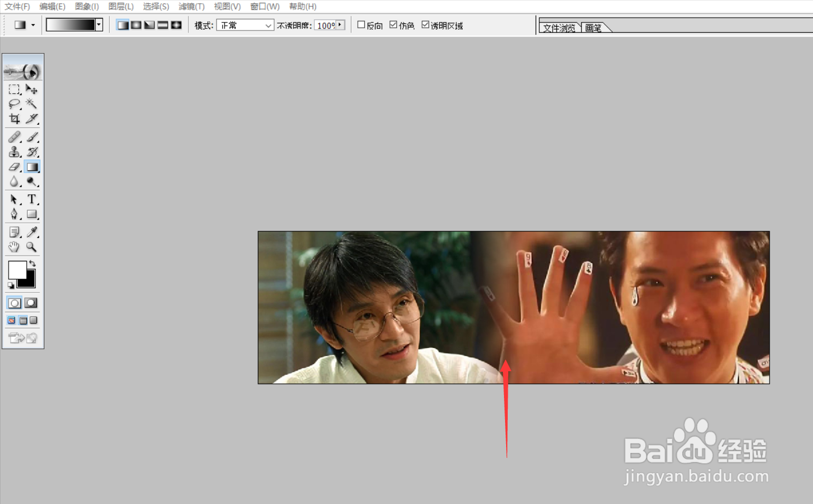Choose Reflected Gradient style
Viewport: 813px width, 504px height.
pos(163,25)
